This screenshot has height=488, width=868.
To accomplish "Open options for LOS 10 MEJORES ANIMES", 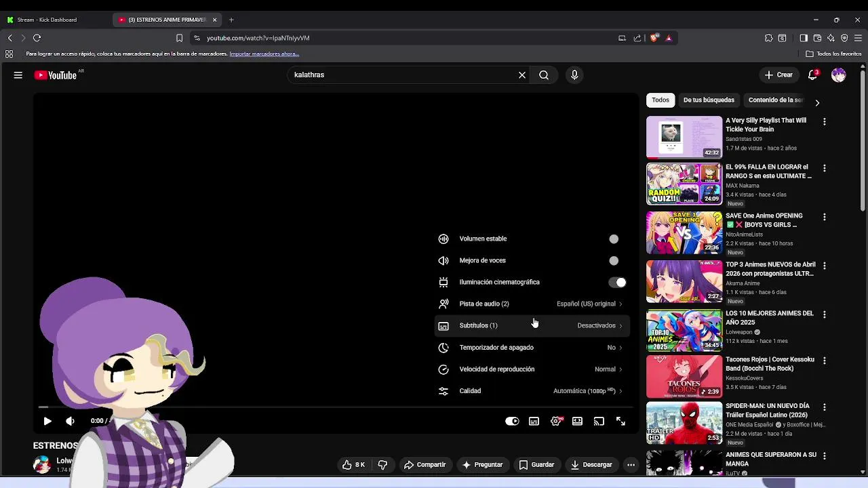I will tap(825, 314).
